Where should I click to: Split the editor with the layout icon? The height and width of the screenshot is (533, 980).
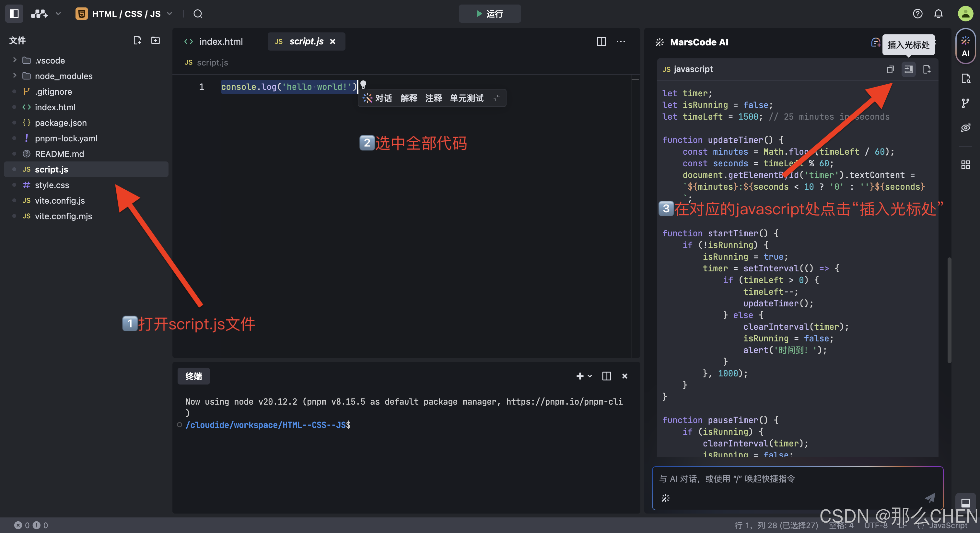(601, 41)
